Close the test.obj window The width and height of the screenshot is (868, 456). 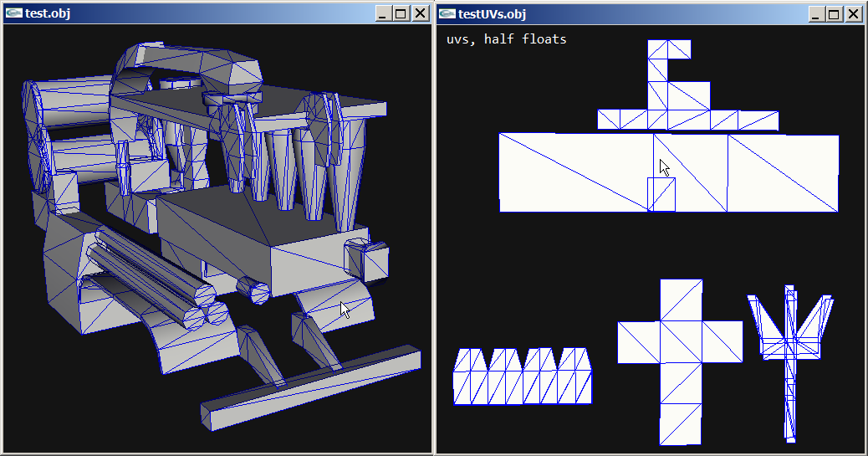tap(421, 14)
